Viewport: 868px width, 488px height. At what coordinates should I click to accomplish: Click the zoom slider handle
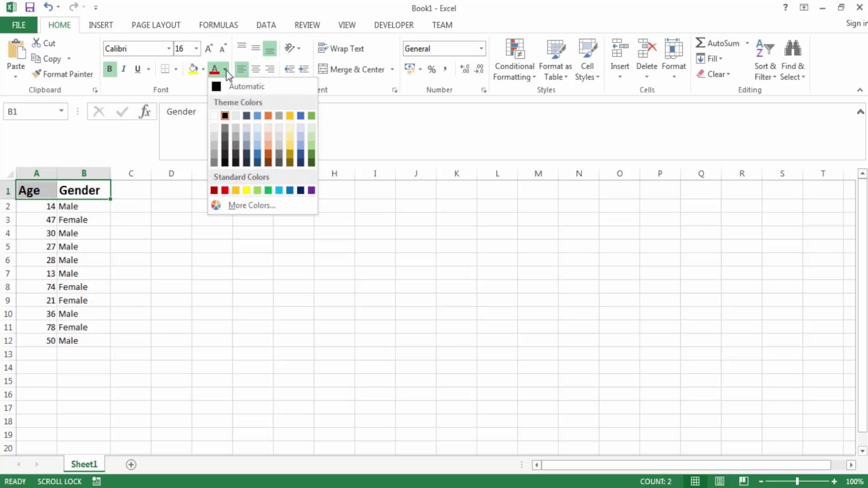(x=797, y=481)
